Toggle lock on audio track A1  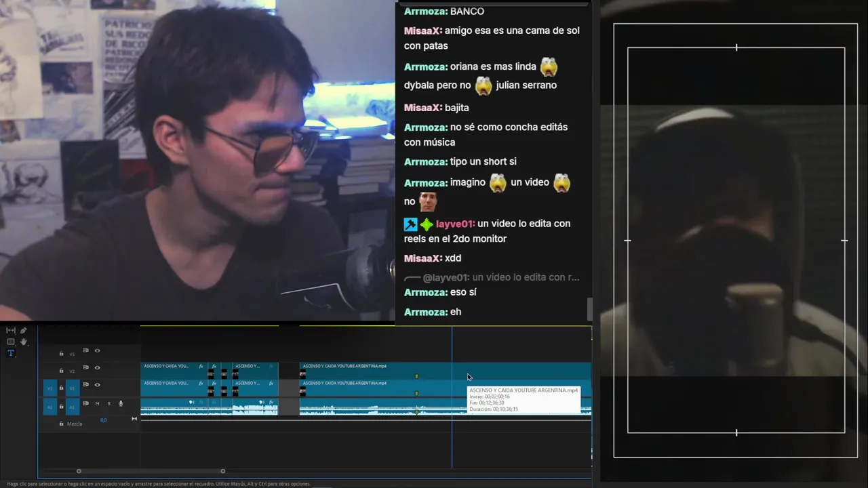pos(61,406)
